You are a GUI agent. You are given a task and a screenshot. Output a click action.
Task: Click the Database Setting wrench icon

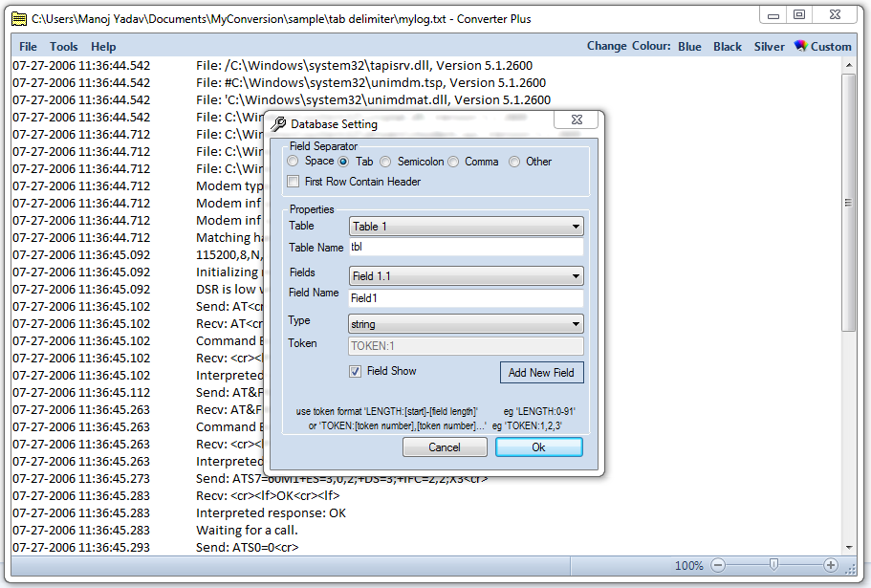278,124
